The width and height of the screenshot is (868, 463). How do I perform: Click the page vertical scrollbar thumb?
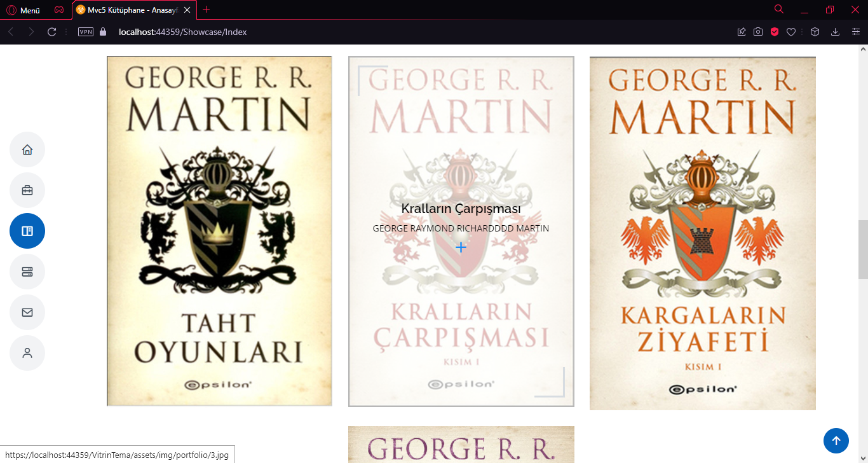[x=863, y=250]
